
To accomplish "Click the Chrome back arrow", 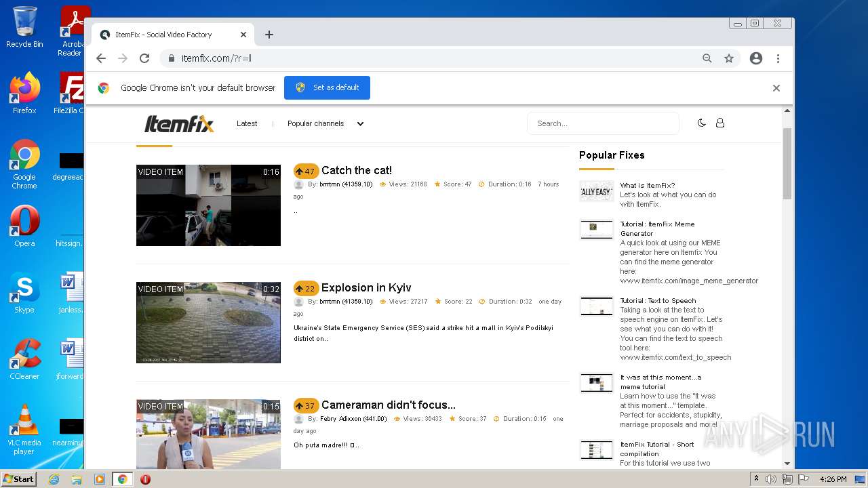I will [101, 58].
